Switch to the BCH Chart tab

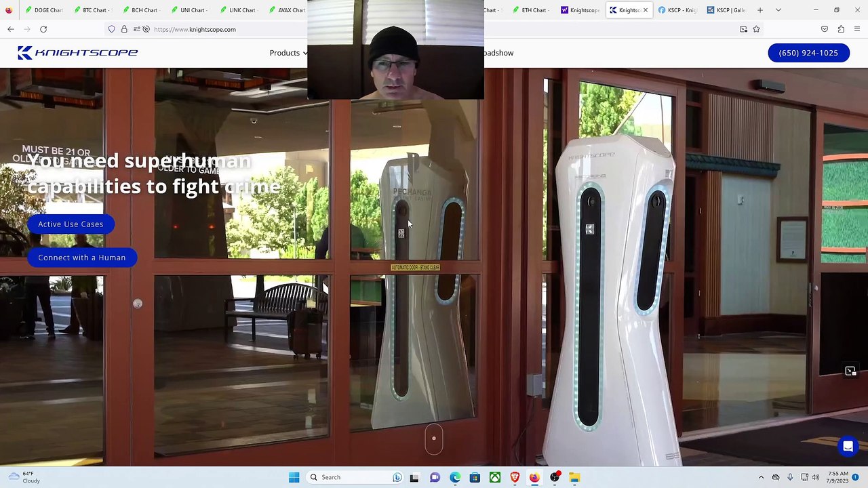pyautogui.click(x=142, y=10)
